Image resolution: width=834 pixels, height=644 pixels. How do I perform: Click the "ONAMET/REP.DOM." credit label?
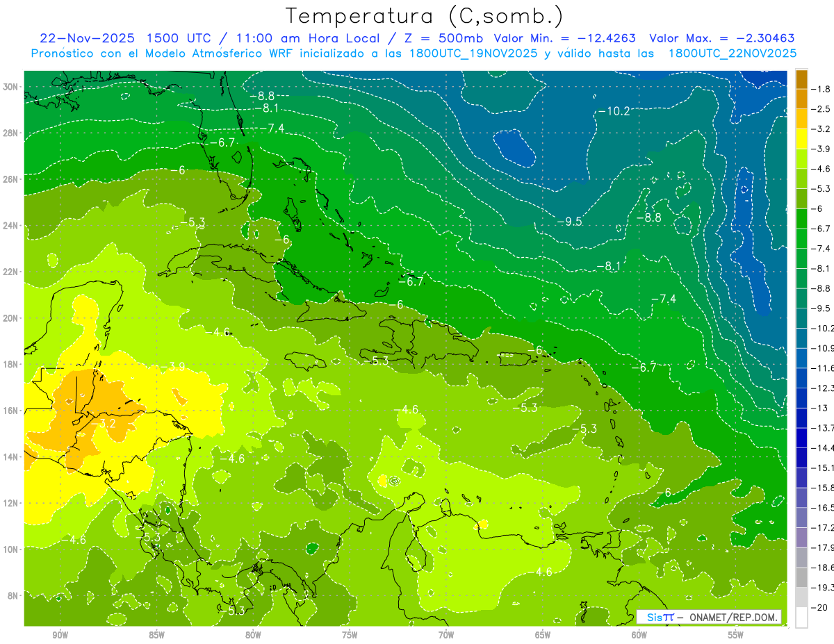click(x=734, y=617)
